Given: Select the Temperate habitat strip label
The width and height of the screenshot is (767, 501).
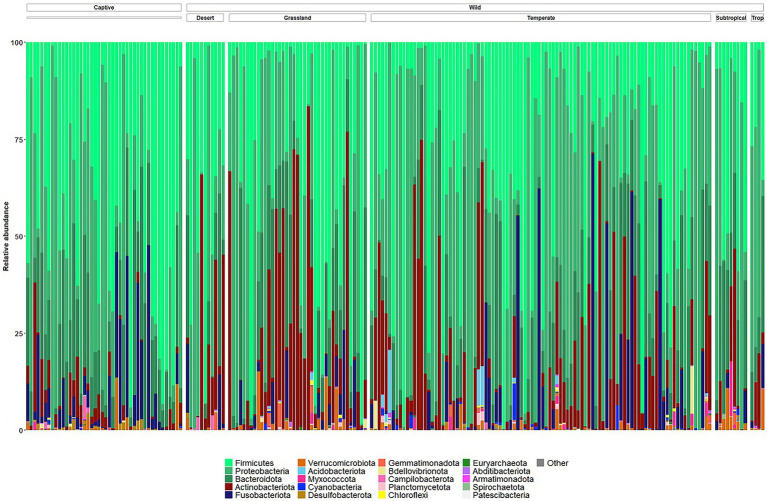Looking at the screenshot, I should pyautogui.click(x=541, y=18).
